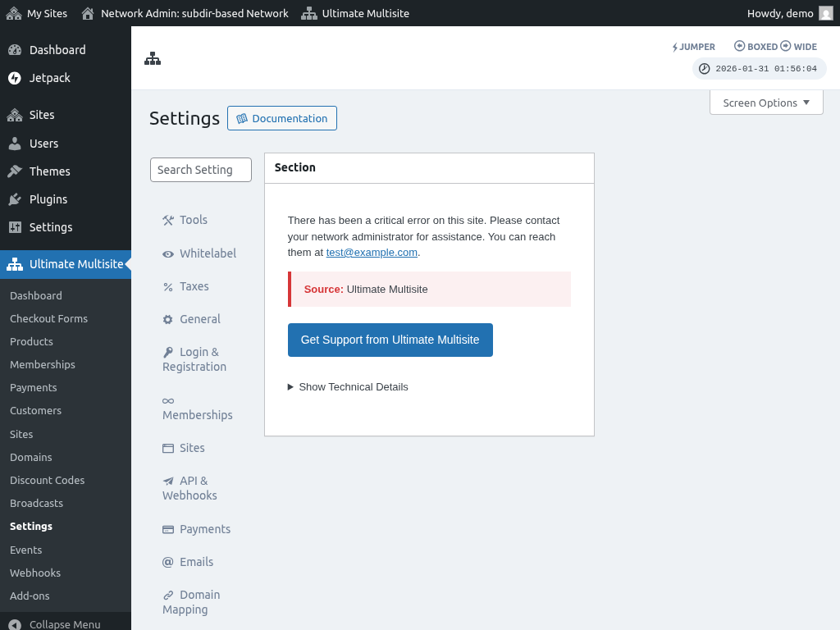
Task: Open Broadcasts submenu item
Action: [36, 504]
